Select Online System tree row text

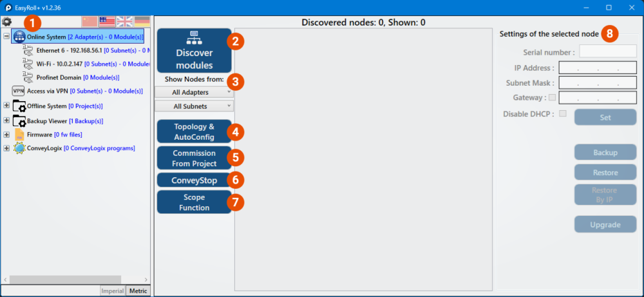click(85, 37)
